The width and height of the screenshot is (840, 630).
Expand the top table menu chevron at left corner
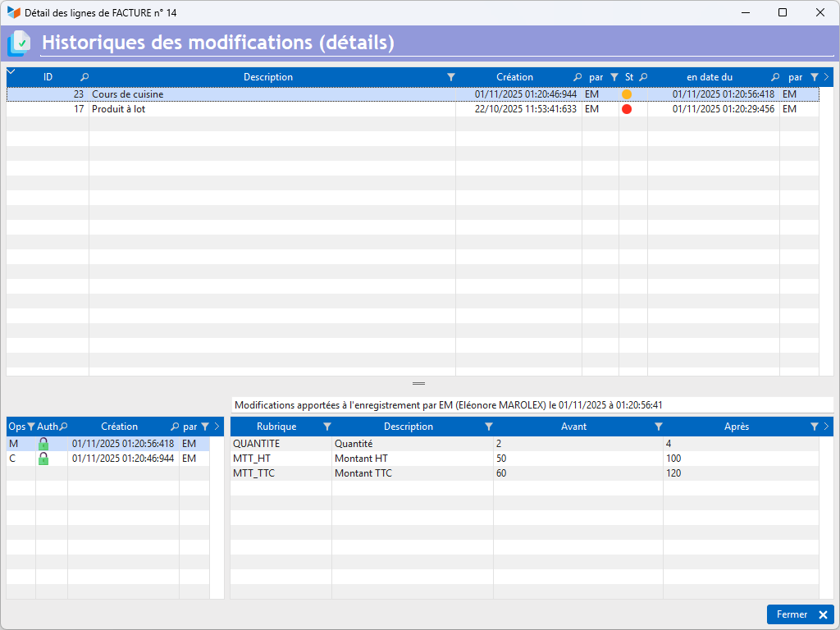click(x=11, y=73)
